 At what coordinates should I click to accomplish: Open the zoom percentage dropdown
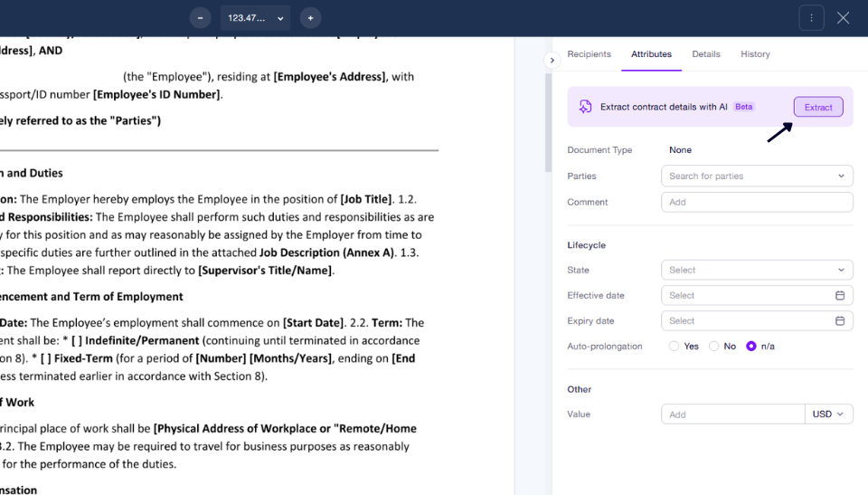[x=255, y=18]
